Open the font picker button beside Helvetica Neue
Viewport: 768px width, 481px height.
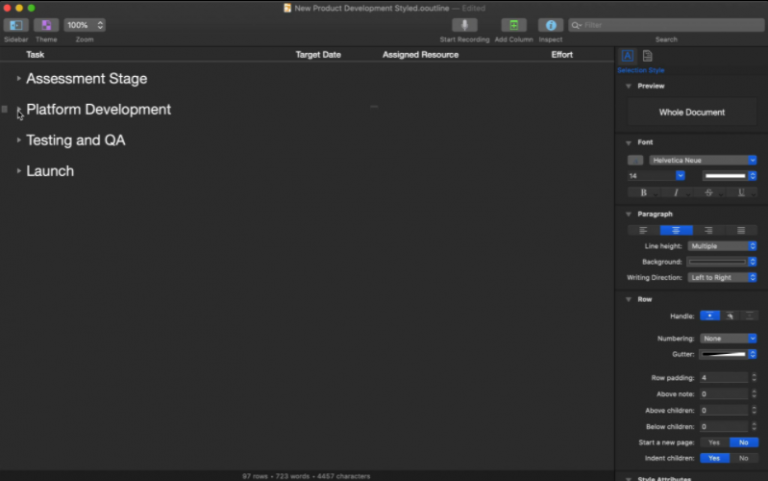[x=635, y=160]
